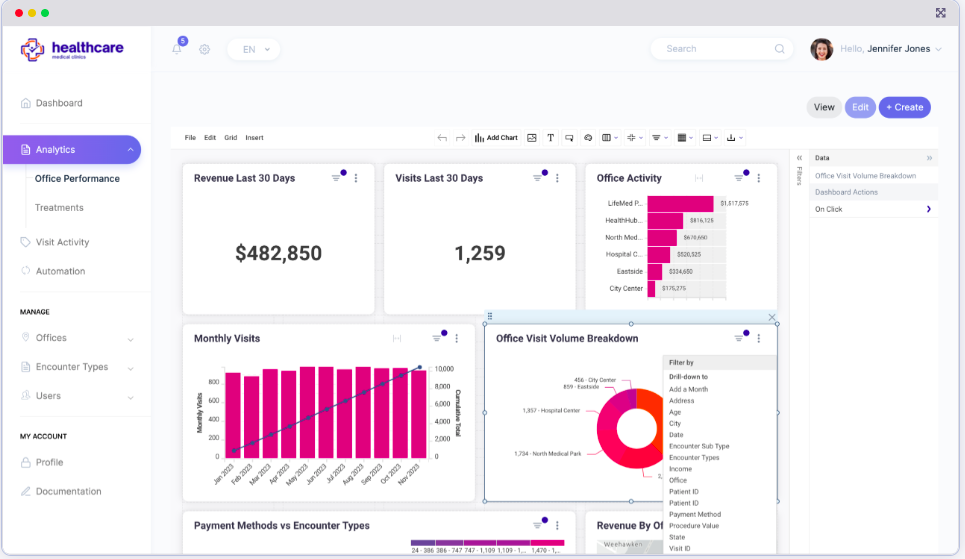Screen dimensions: 965x559
Task: Insert image using the toolbar image icon
Action: pos(532,138)
